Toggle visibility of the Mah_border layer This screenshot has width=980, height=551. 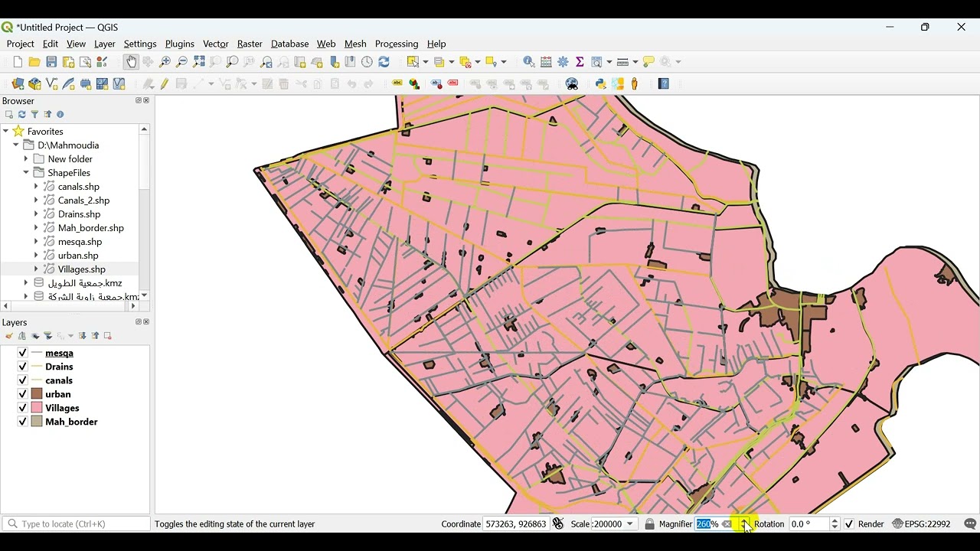coord(22,422)
